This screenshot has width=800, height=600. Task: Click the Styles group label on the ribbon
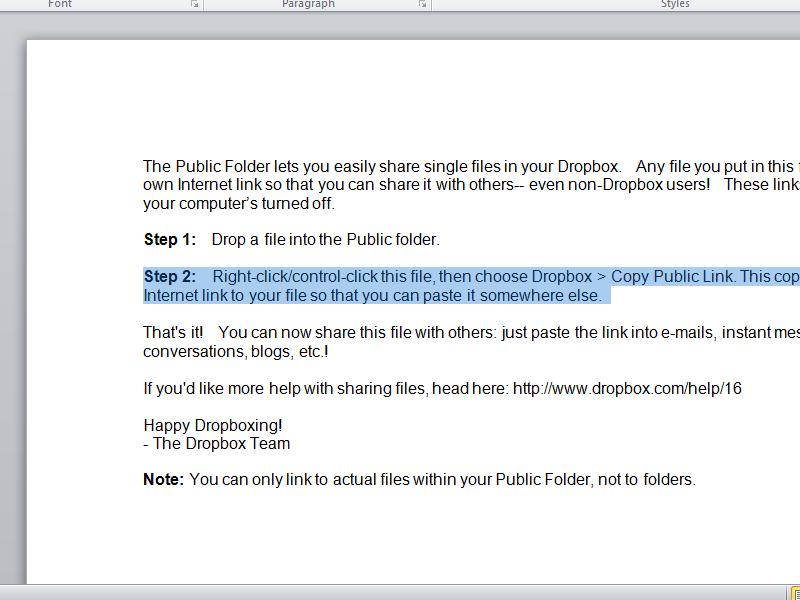tap(675, 4)
